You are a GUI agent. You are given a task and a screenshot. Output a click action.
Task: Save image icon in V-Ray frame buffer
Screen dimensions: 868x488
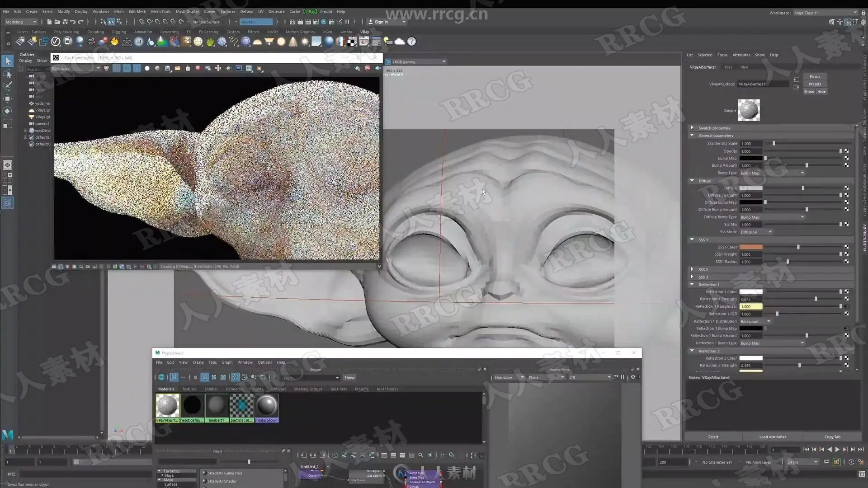(x=168, y=68)
